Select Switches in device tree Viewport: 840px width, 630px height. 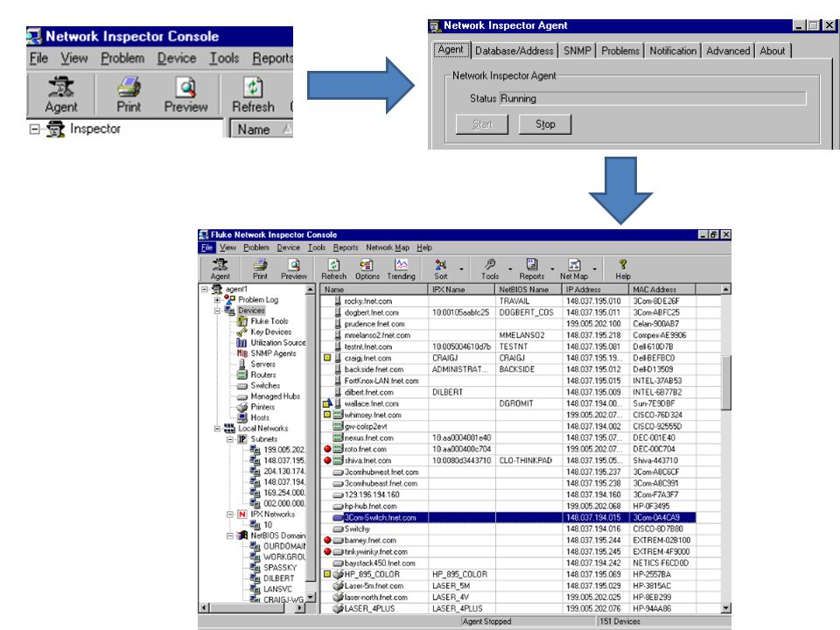(265, 385)
